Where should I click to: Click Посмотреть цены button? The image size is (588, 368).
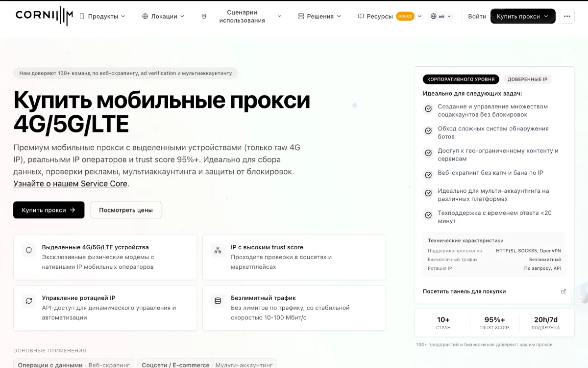[x=126, y=210]
